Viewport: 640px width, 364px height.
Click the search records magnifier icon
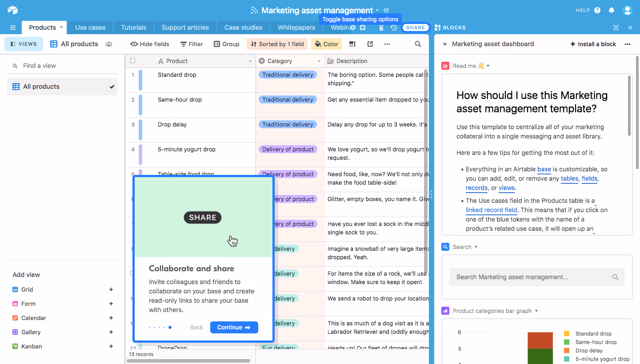coord(418,44)
